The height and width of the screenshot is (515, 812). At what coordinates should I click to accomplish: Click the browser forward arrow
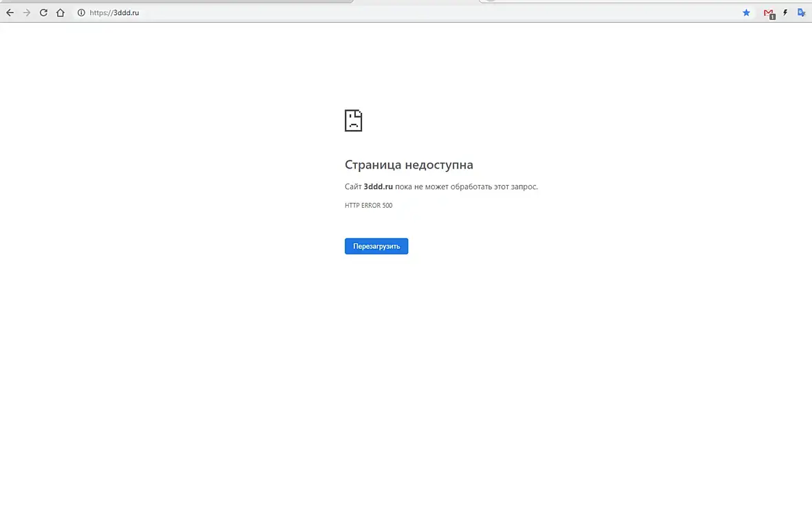(26, 13)
